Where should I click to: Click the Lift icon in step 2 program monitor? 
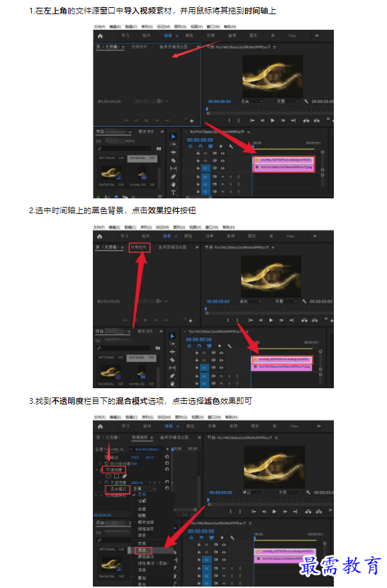(304, 320)
